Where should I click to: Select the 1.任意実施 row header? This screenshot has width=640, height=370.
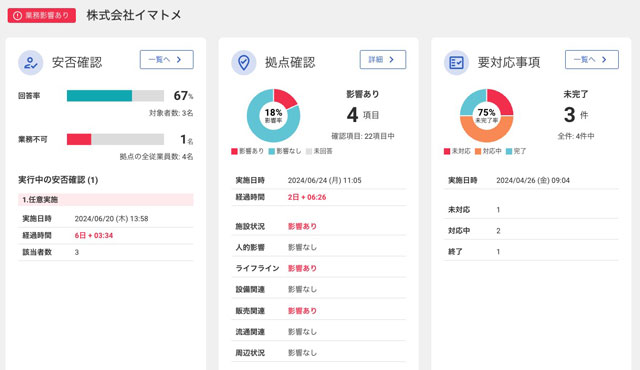[106, 199]
